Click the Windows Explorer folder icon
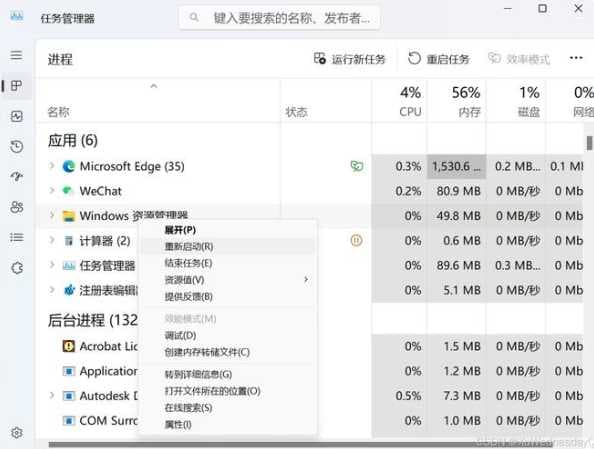This screenshot has width=594, height=449. pos(69,216)
